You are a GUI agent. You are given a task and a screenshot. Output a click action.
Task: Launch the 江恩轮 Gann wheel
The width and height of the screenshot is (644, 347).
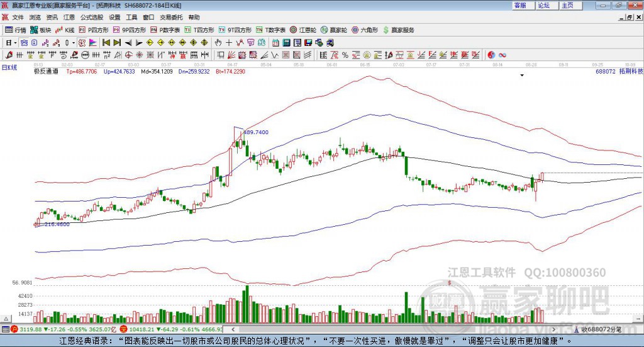(303, 30)
